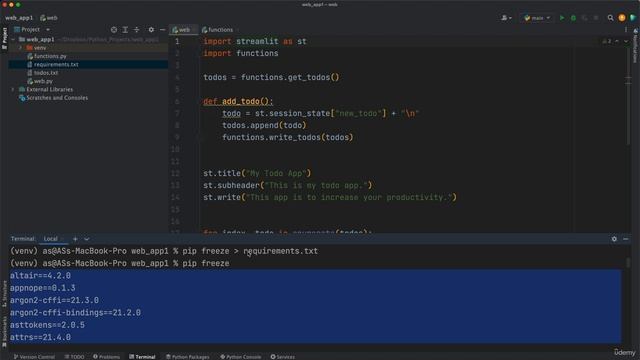Click Expand All icon in Project panel
The width and height of the screenshot is (640, 360).
[x=125, y=30]
